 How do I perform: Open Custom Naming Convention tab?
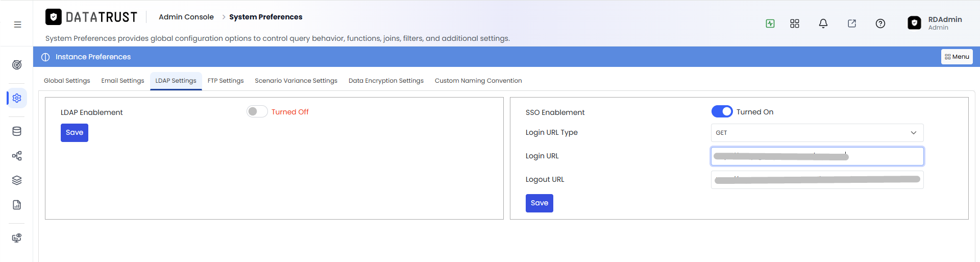click(x=478, y=81)
